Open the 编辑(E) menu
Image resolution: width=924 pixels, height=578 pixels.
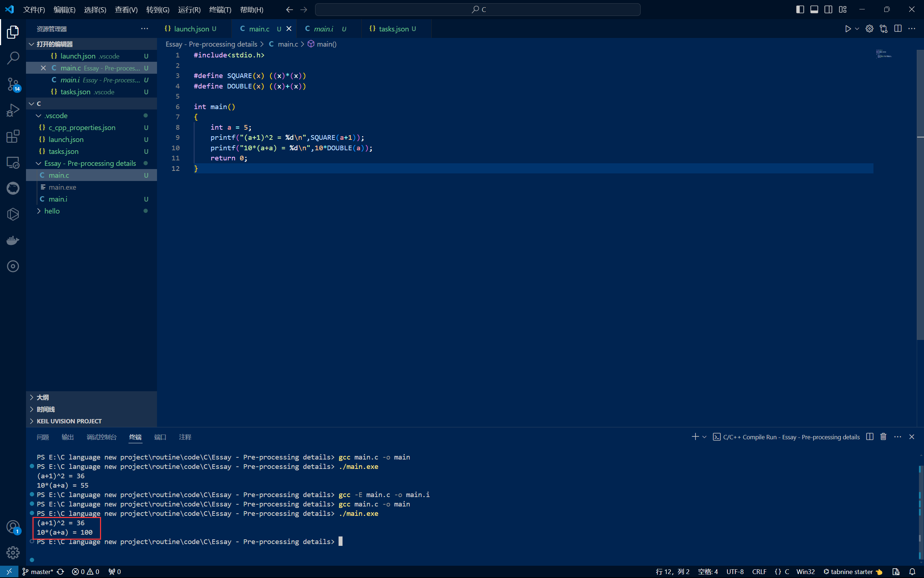tap(65, 9)
